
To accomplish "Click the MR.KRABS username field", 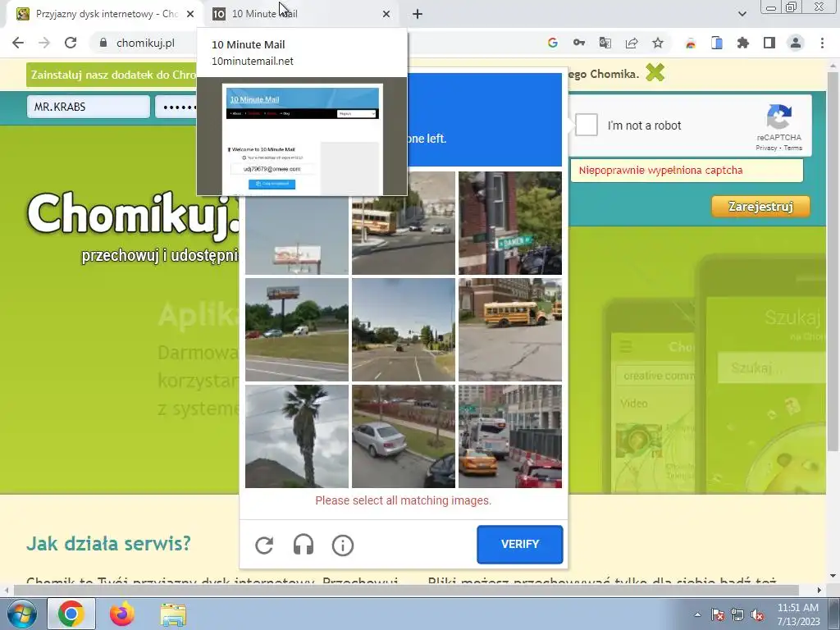I will (x=89, y=107).
